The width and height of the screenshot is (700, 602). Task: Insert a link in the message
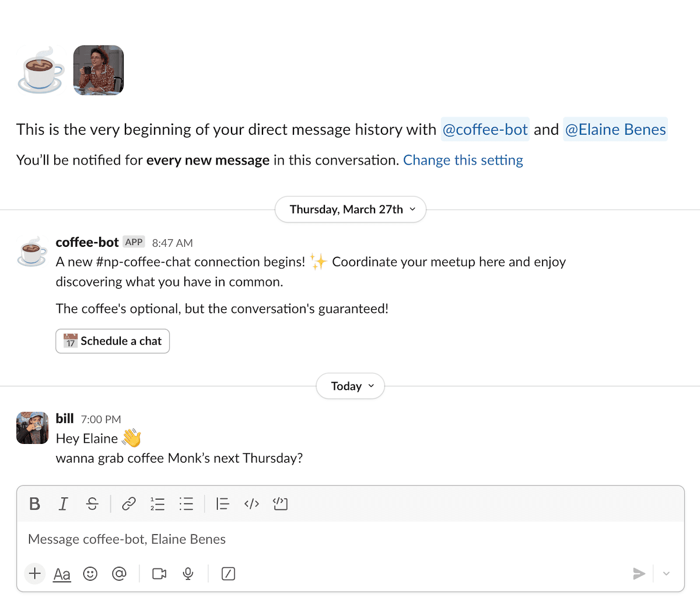coord(129,504)
